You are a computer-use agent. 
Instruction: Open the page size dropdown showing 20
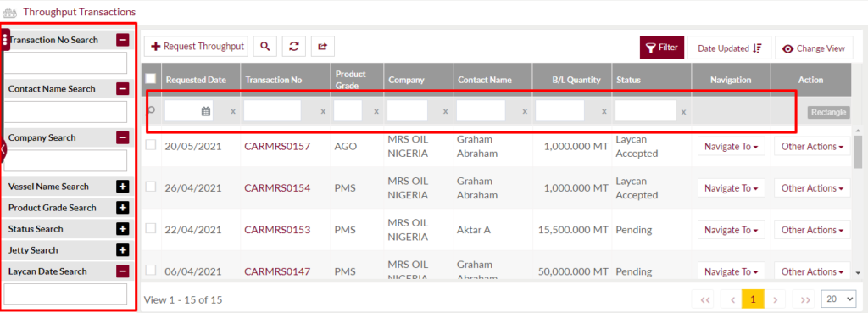pos(838,299)
